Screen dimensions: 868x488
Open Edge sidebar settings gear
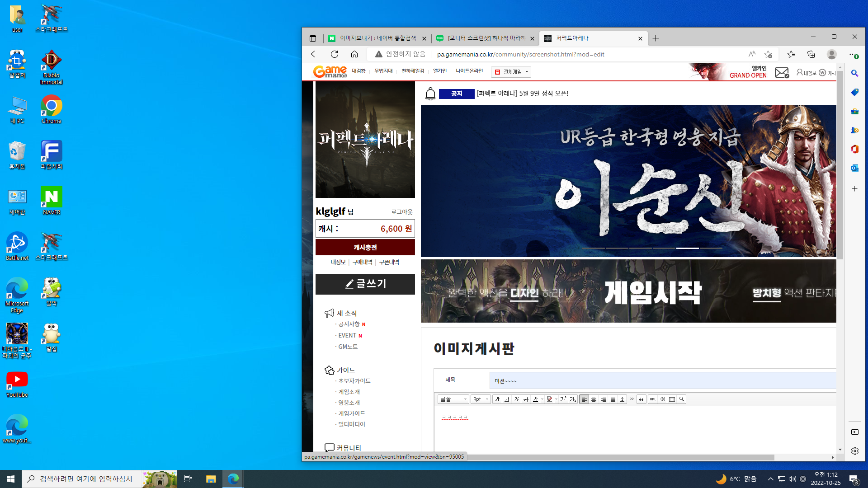[854, 451]
